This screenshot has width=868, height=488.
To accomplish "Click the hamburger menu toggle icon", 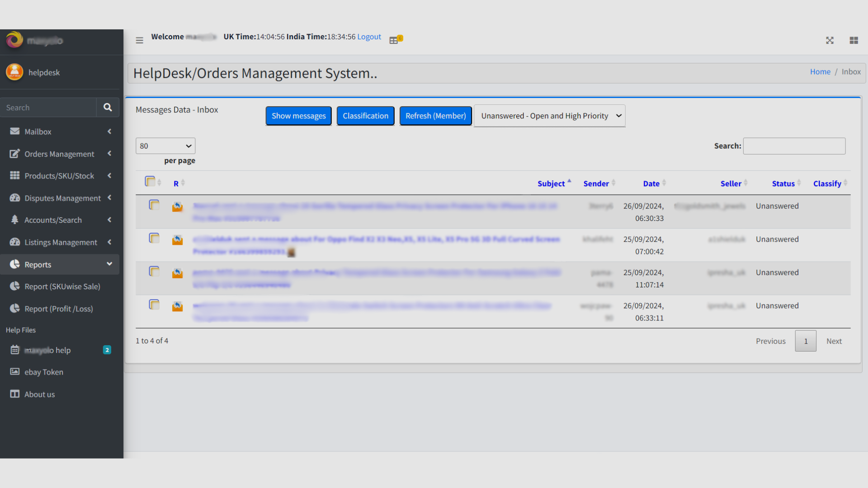I will (139, 40).
